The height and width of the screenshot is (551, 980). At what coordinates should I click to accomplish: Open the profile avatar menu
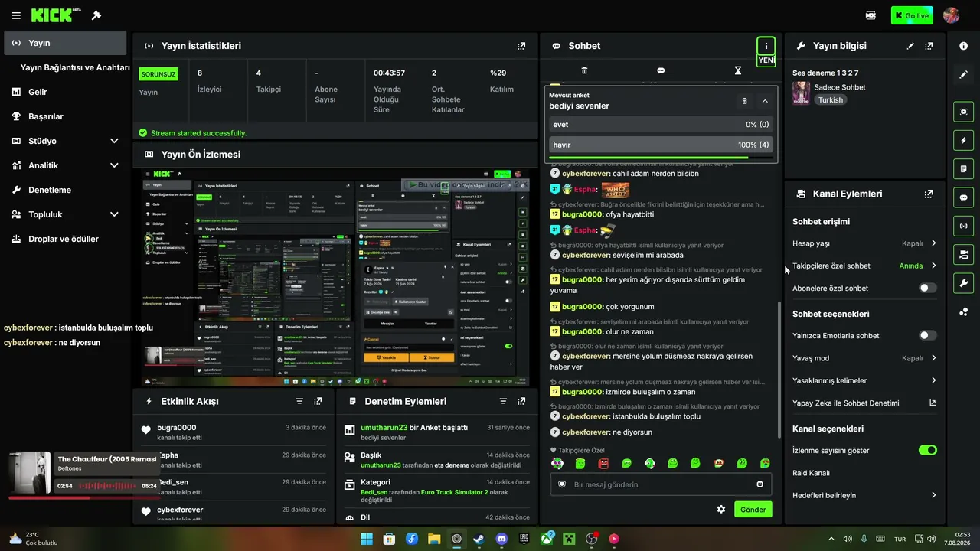click(952, 15)
